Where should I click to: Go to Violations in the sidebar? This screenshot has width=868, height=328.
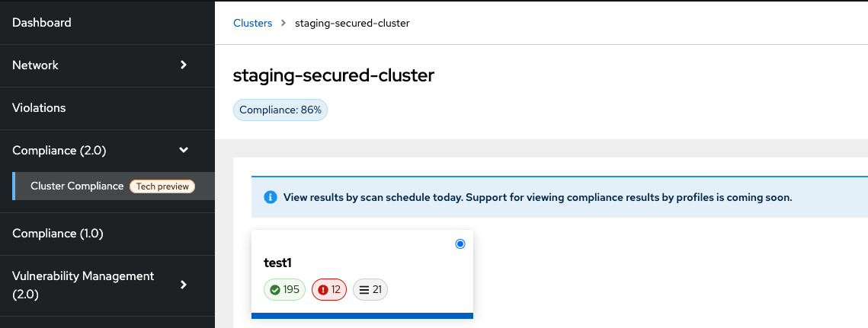point(39,108)
